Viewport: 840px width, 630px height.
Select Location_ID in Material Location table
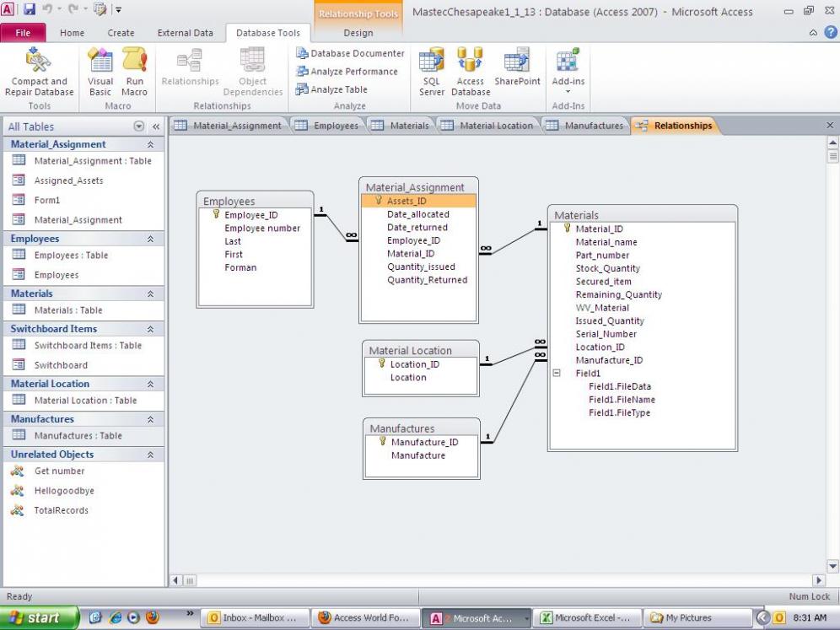point(415,364)
